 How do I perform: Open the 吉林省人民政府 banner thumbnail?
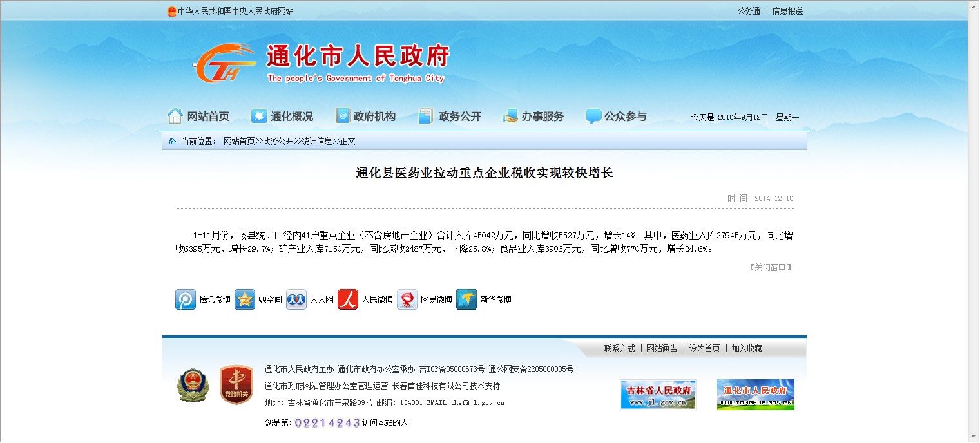[x=658, y=394]
